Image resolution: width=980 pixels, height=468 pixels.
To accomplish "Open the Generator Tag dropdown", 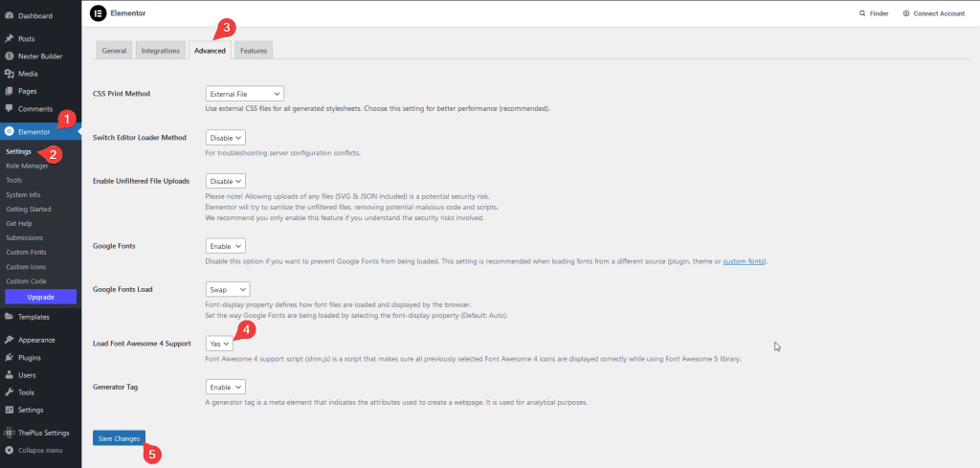I will (226, 387).
